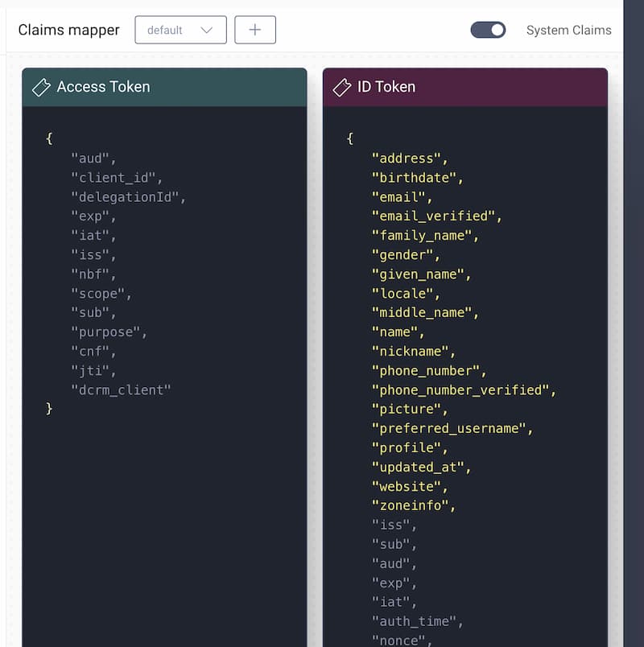Click the Access Token tag icon
Screen dimensions: 644x647
[41, 87]
